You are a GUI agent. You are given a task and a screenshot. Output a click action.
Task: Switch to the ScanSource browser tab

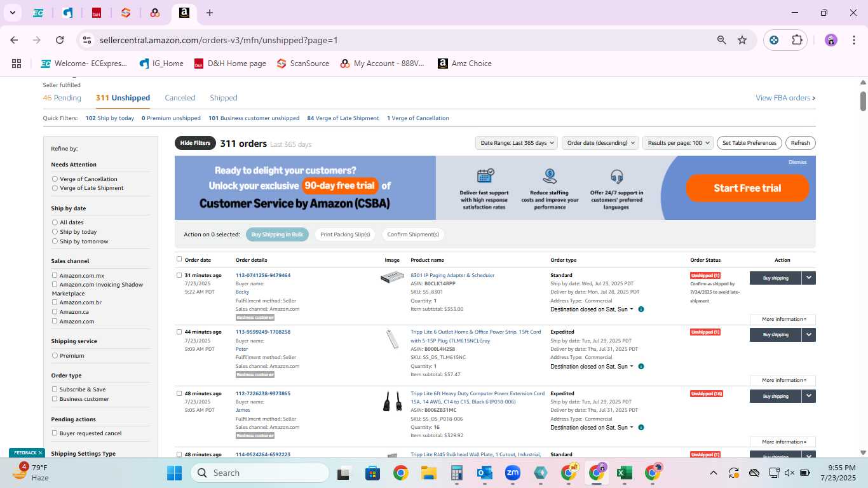[126, 13]
